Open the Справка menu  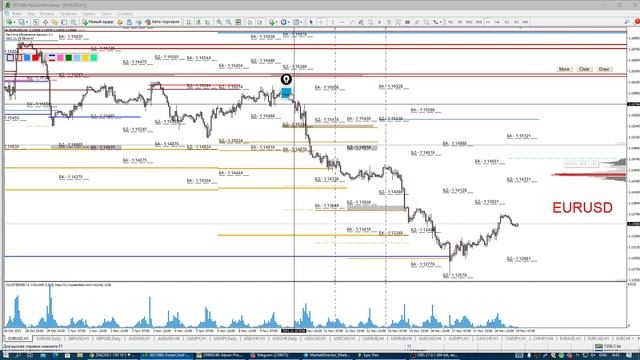tap(125, 13)
